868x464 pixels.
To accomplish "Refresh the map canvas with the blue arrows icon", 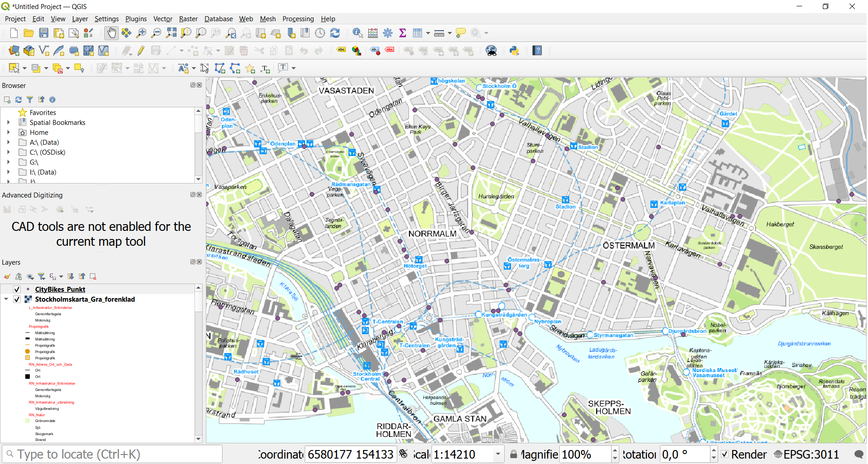I will point(335,33).
